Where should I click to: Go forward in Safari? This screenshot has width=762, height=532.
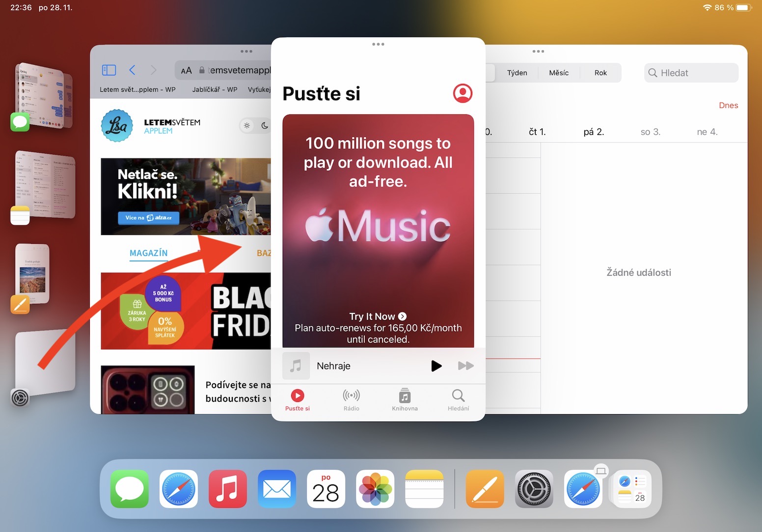pos(154,70)
